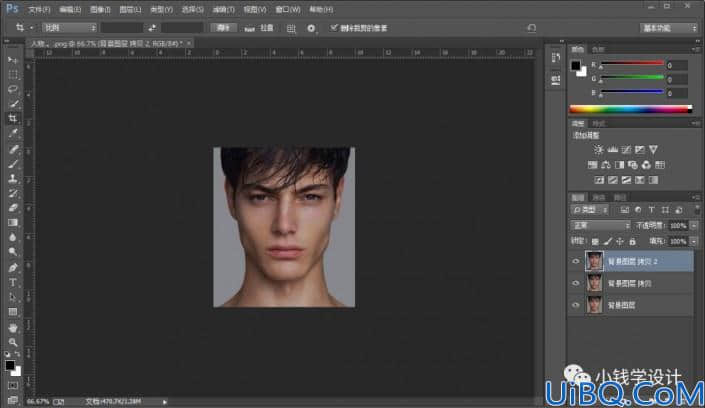Open the layer fill slider arrow
The width and height of the screenshot is (705, 408).
point(694,242)
